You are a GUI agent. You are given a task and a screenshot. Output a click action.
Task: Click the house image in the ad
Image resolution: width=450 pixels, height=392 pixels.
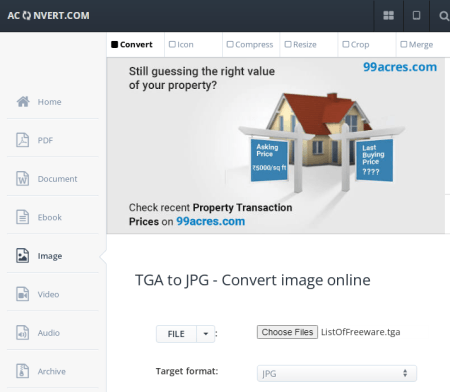pyautogui.click(x=318, y=130)
